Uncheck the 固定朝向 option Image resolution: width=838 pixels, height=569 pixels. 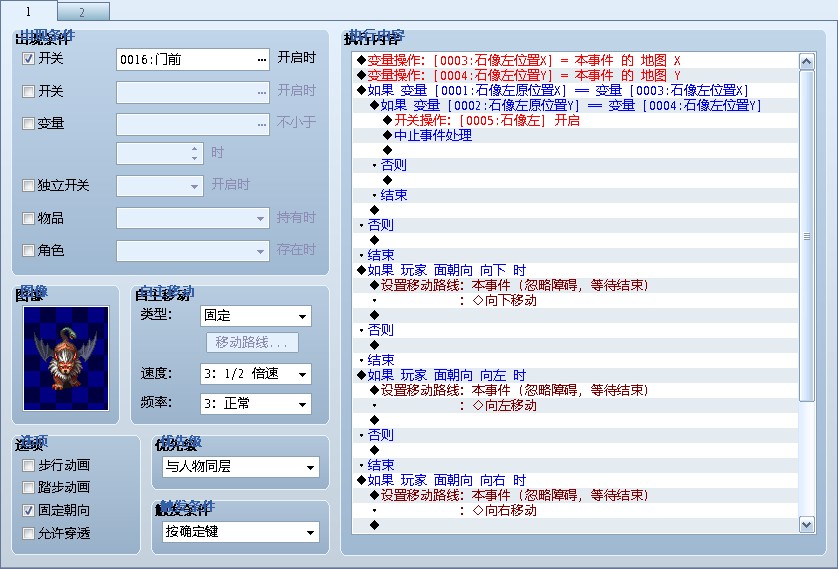(28, 510)
